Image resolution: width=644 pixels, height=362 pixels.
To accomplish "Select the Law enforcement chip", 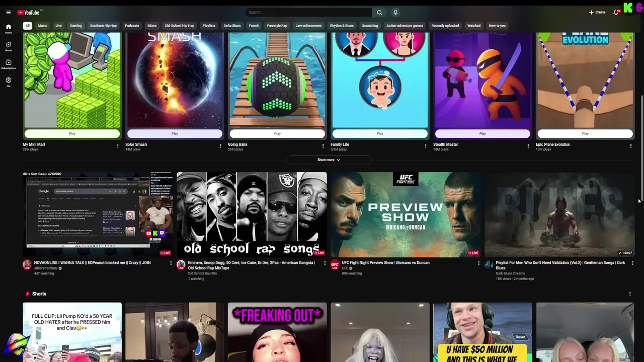I will click(x=308, y=26).
